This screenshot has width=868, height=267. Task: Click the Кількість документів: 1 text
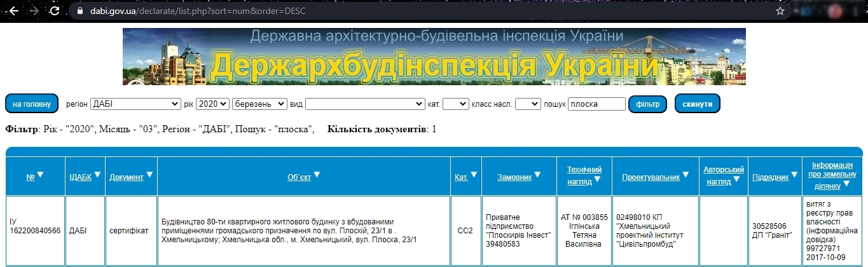382,129
